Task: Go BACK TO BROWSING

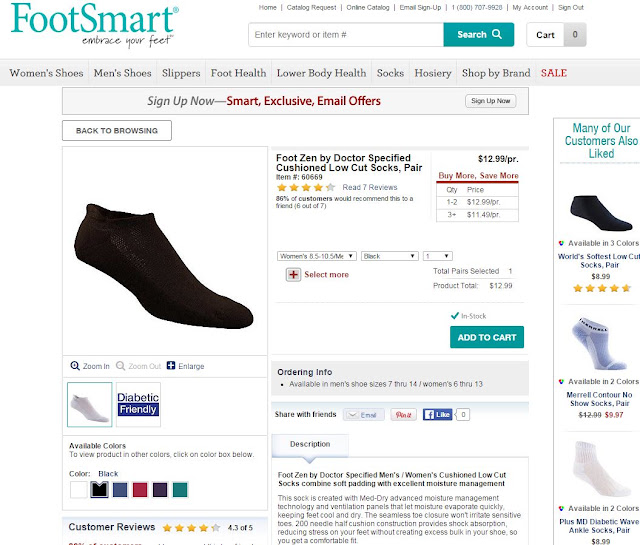Action: coord(117,131)
